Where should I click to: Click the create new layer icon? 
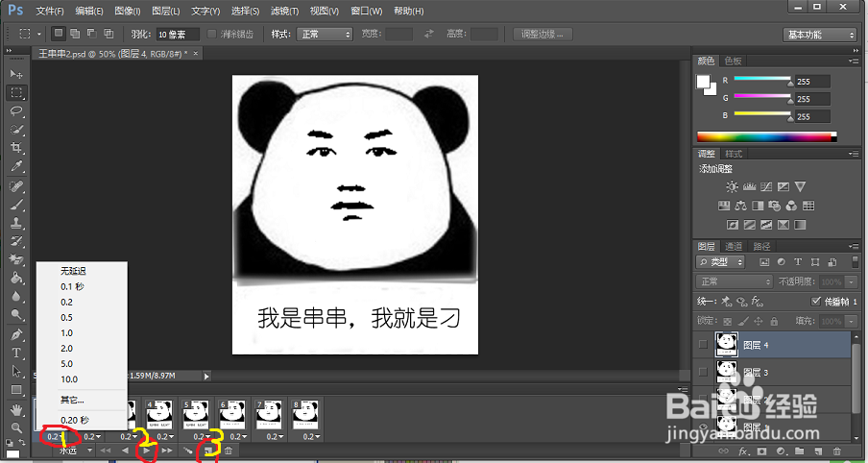tap(818, 451)
